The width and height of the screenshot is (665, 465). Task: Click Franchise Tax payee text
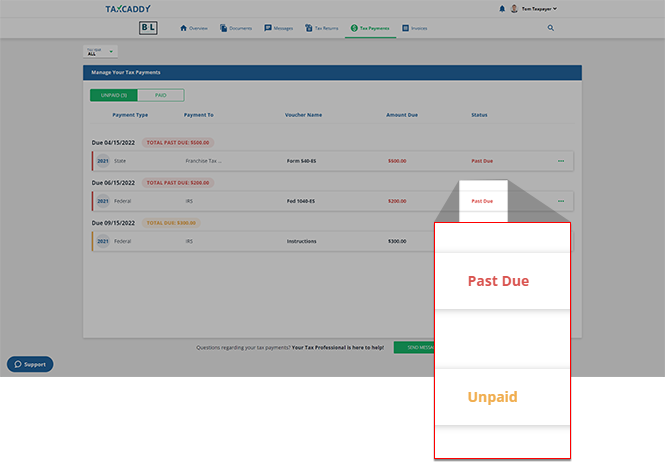(x=203, y=161)
